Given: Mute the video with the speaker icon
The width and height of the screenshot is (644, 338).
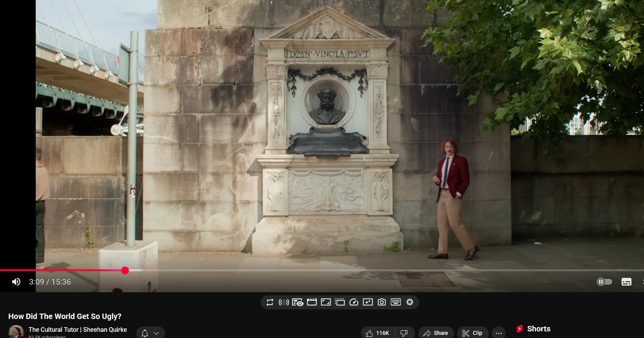Looking at the screenshot, I should coord(16,282).
